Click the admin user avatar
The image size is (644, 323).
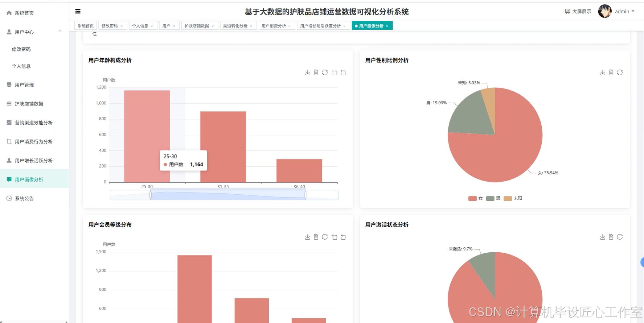[604, 11]
